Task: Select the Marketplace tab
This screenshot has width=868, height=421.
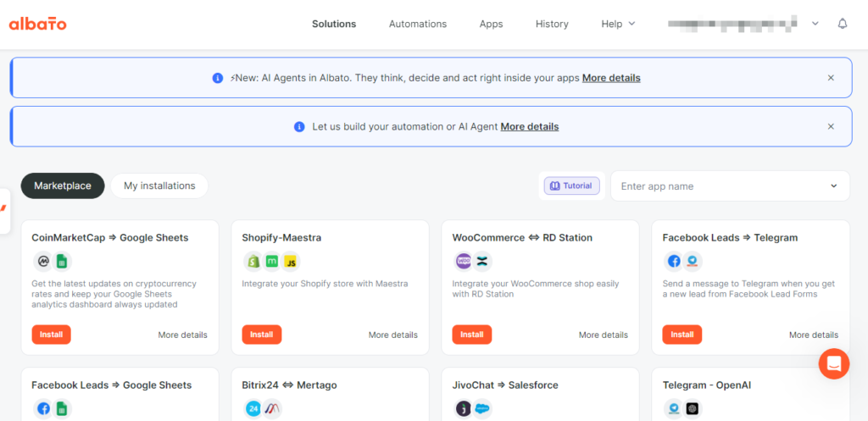Action: click(x=63, y=186)
